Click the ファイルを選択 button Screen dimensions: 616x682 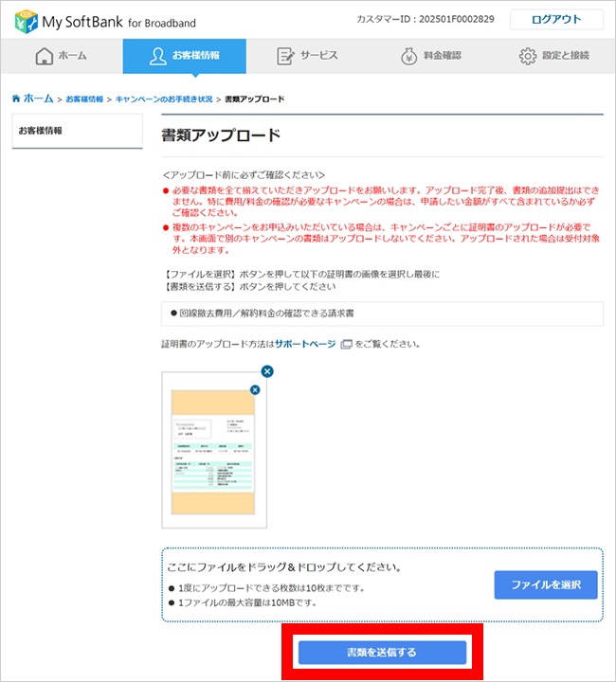(x=546, y=584)
